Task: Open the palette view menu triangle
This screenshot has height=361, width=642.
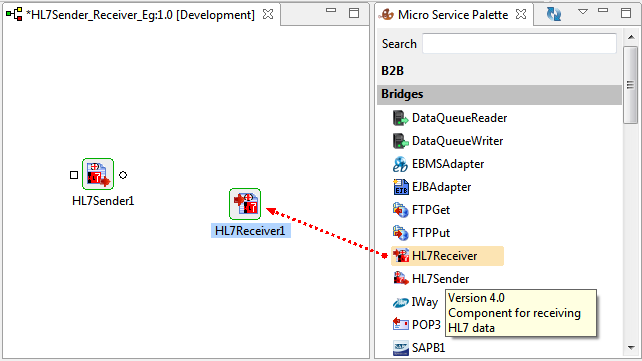Action: point(583,12)
